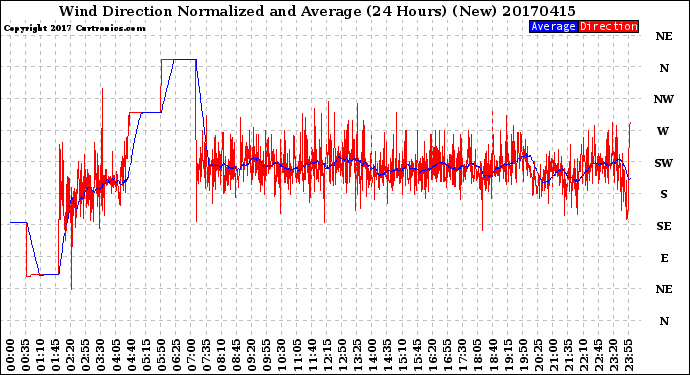Click the SW axis label

coord(664,163)
